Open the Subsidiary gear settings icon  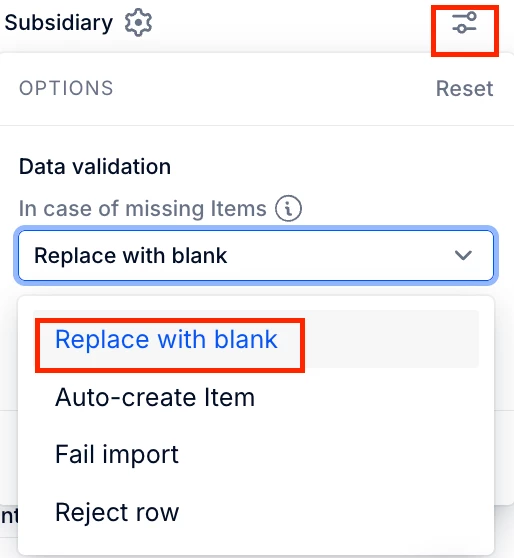138,23
